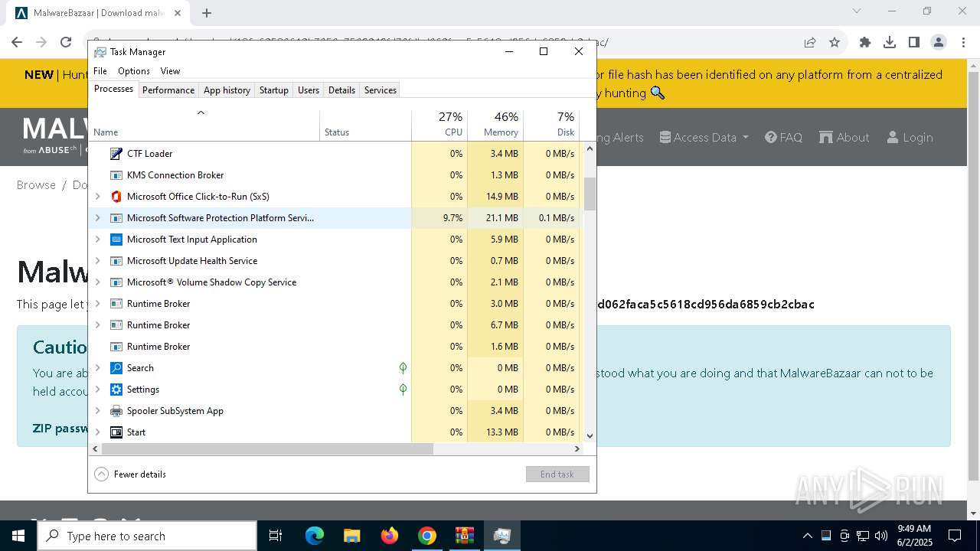Switch to the App history tab
Screen dimensions: 980x551
tap(227, 90)
